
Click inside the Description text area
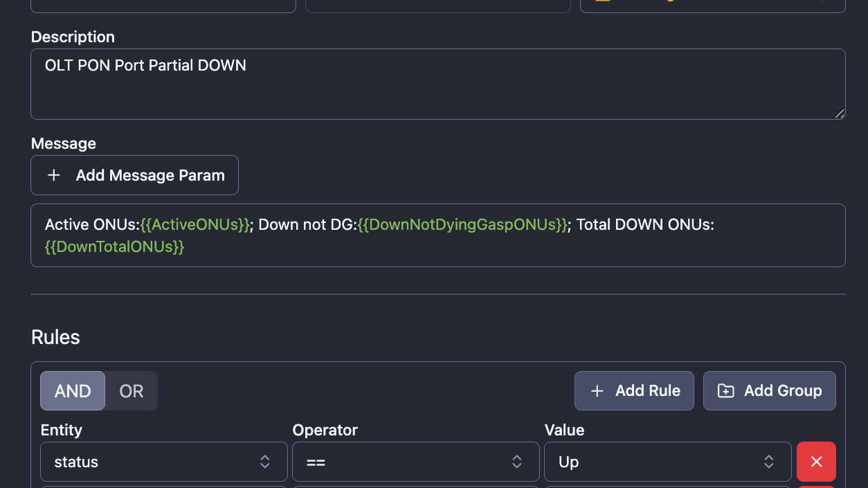[437, 83]
